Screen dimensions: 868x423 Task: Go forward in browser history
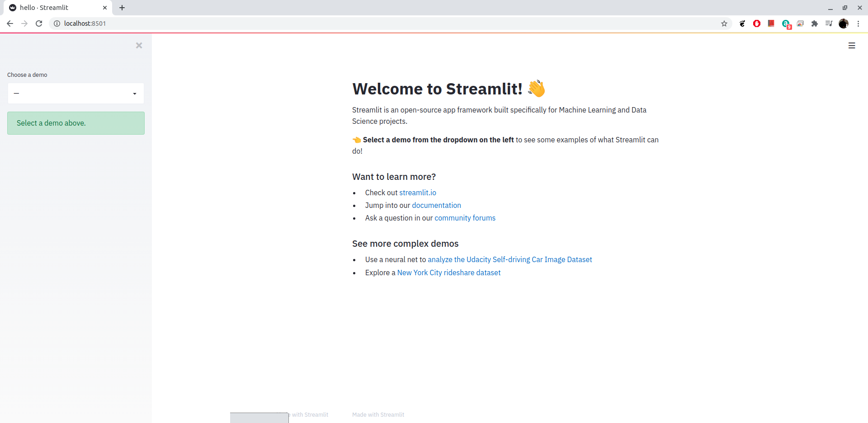coord(24,23)
